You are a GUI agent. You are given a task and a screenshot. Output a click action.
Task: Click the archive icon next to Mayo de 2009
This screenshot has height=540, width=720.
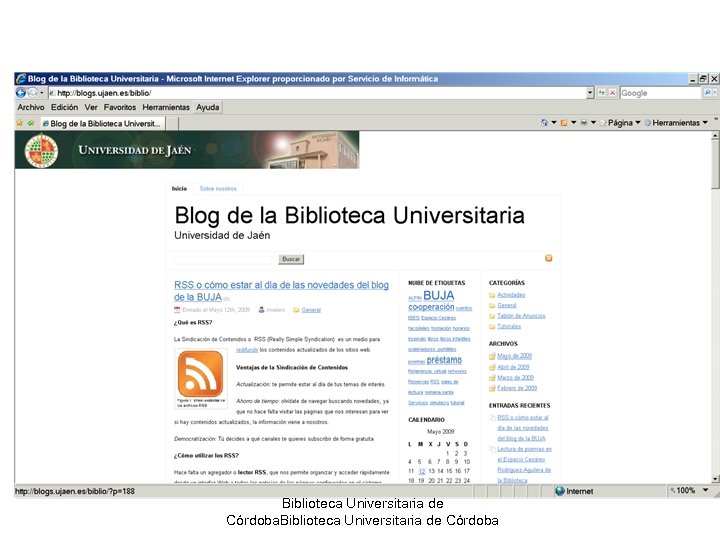[x=492, y=356]
